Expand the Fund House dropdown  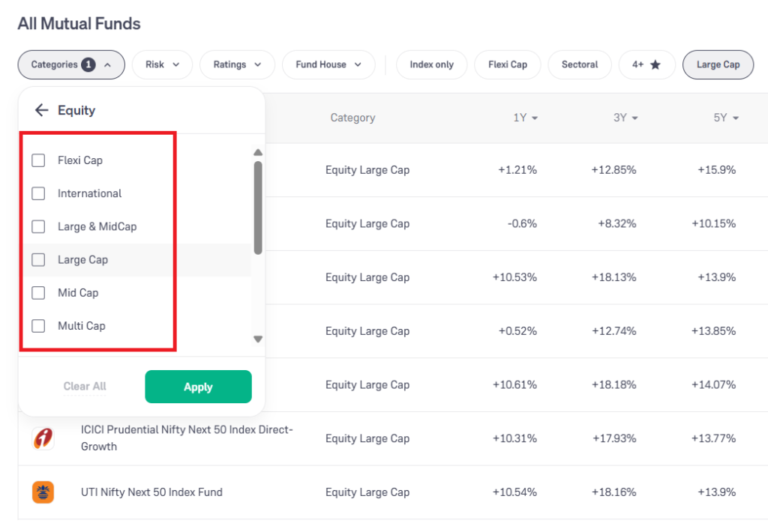click(328, 64)
